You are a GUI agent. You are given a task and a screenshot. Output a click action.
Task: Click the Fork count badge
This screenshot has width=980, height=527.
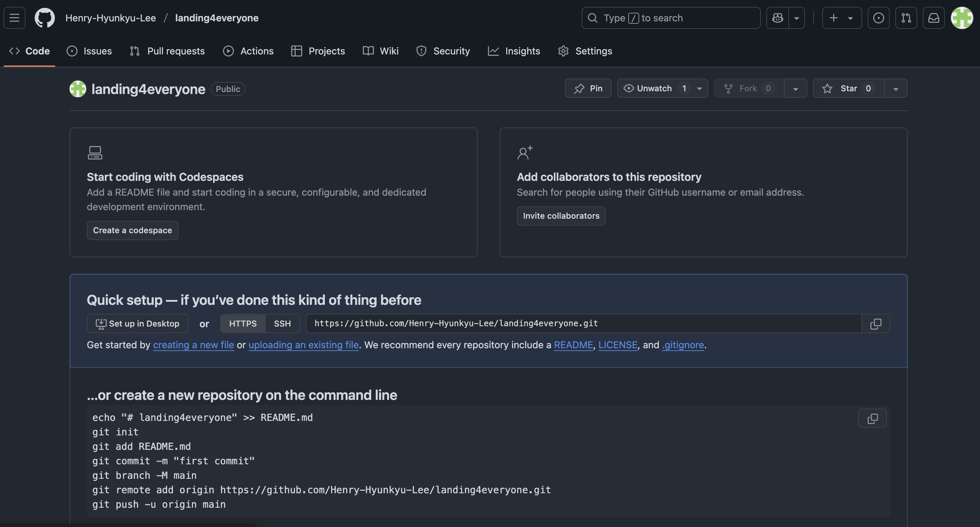click(x=768, y=88)
